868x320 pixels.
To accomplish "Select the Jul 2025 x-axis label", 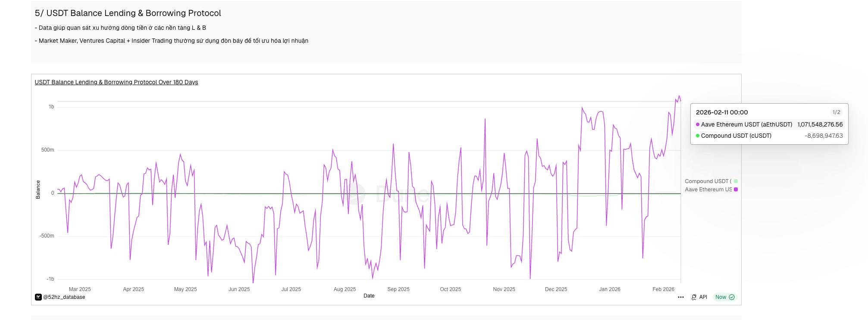I will (291, 289).
